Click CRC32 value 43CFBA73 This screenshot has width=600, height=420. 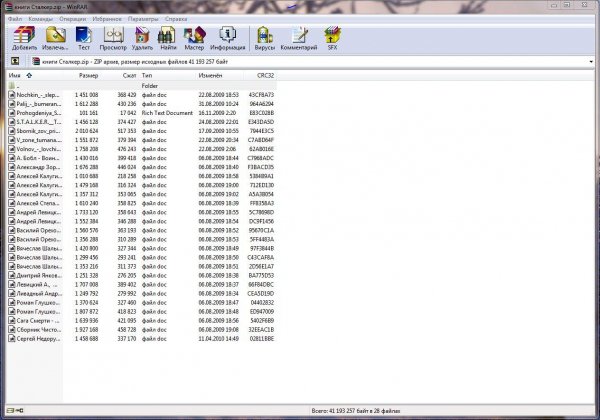261,95
